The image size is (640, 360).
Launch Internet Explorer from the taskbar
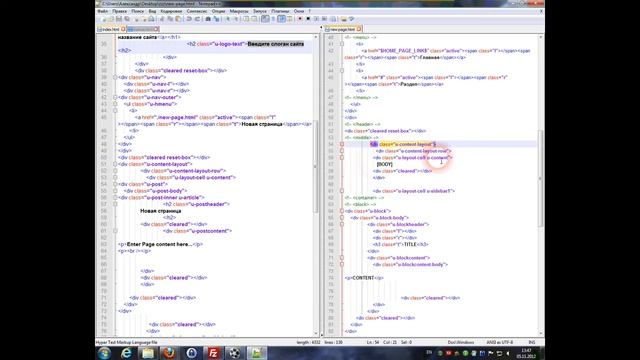click(126, 353)
